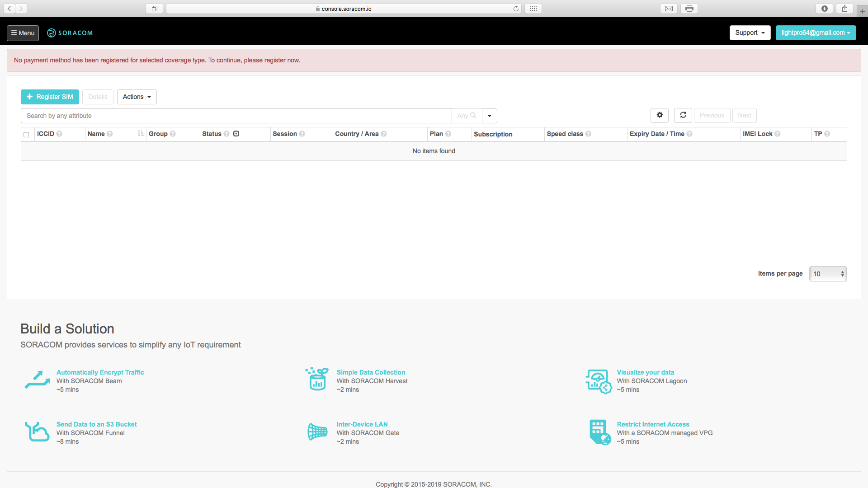Click the SORACOM Harvest bucket icon
Screen dimensions: 868x488
pos(317,379)
